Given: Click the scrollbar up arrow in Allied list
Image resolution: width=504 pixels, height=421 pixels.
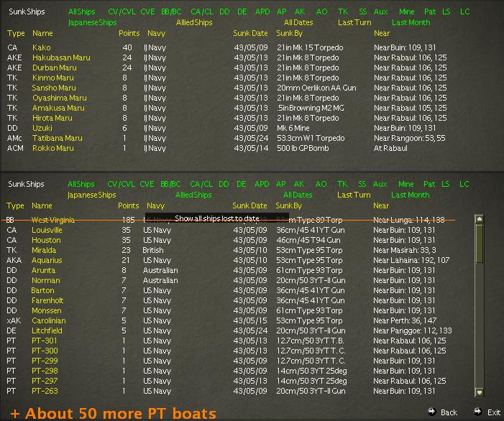Looking at the screenshot, I should coord(480,219).
